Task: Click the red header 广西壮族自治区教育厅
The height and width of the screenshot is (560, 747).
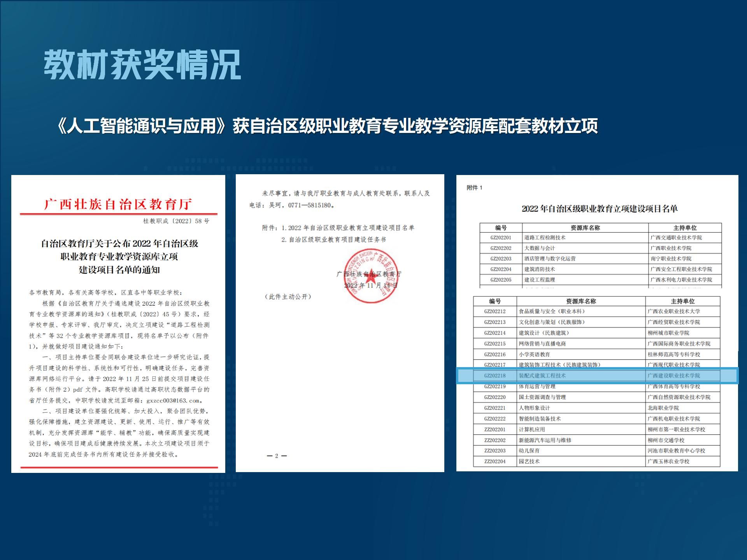Action: 118,204
